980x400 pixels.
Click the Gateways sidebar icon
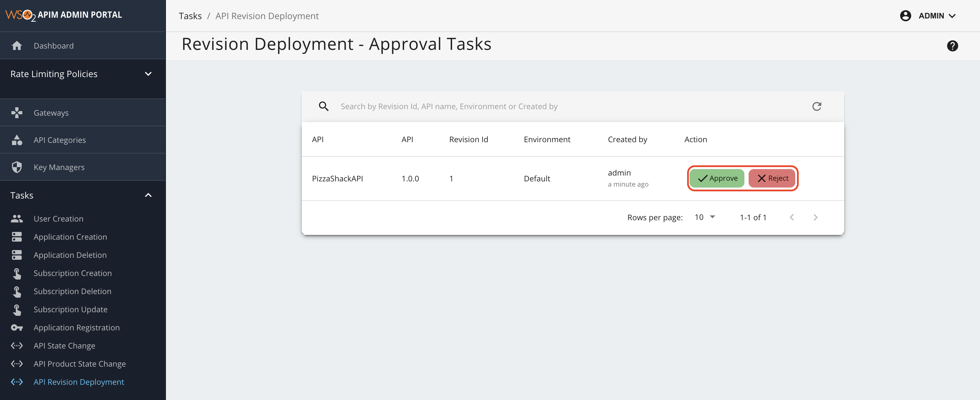[17, 112]
